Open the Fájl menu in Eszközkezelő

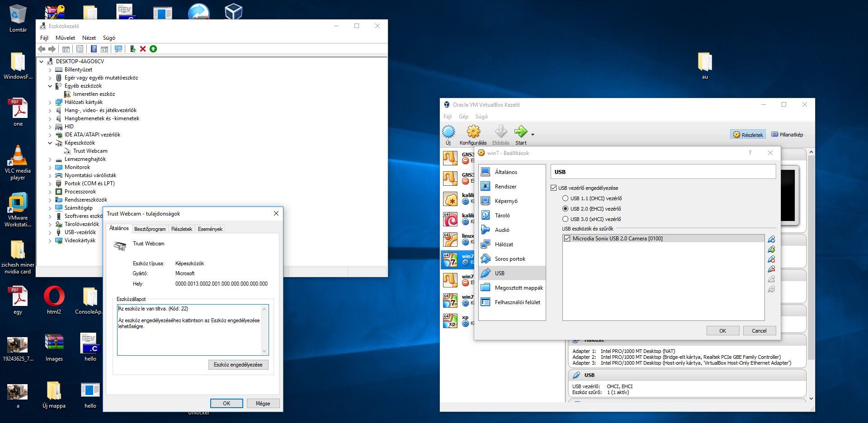44,38
